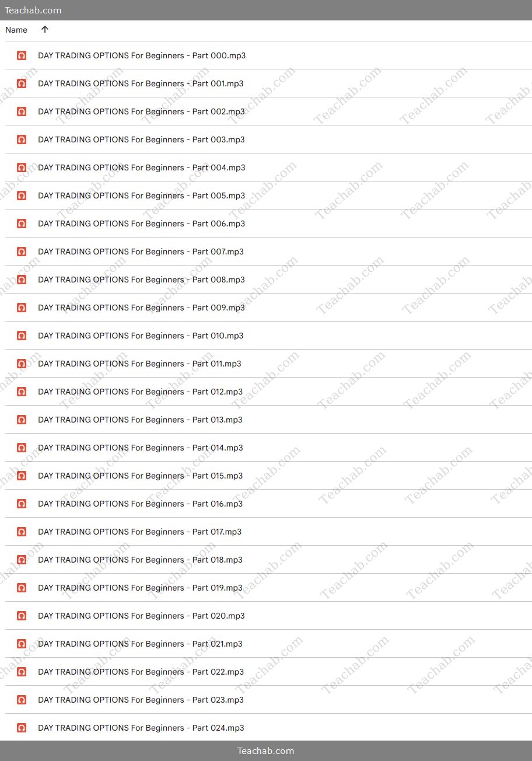Click the audio icon for Part 015.mp3
The width and height of the screenshot is (532, 761).
coord(22,476)
